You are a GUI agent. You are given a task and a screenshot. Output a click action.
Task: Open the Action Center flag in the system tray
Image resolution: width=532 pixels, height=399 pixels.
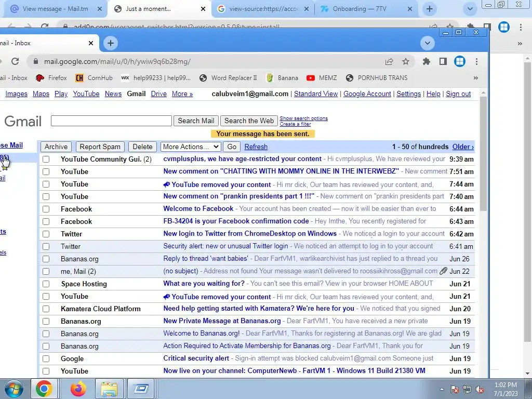pos(455,390)
